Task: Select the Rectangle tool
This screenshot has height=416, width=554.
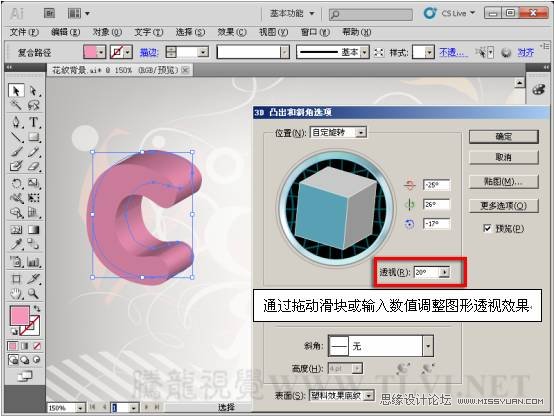Action: point(34,137)
